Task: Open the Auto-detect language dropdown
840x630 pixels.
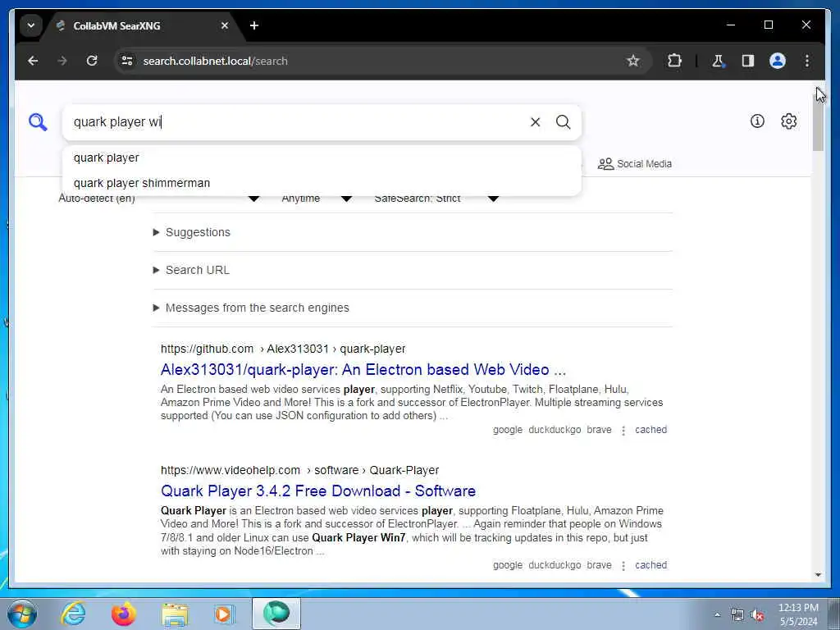Action: tap(159, 199)
